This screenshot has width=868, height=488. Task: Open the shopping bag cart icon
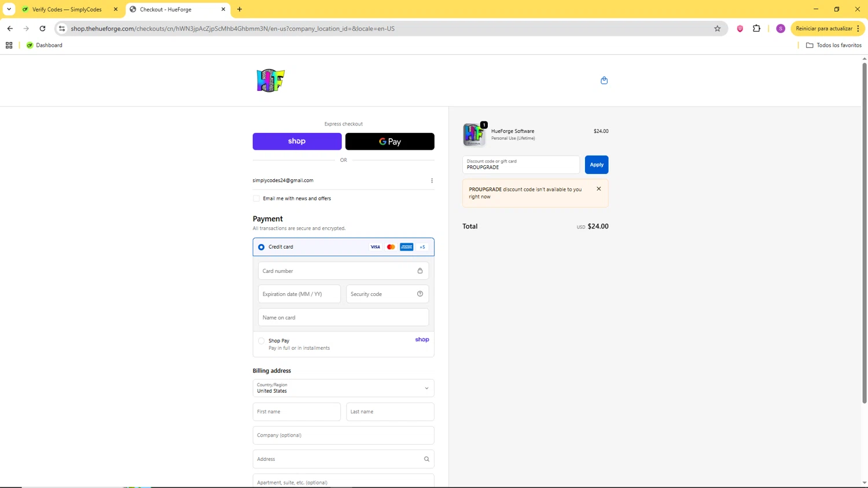pos(604,80)
